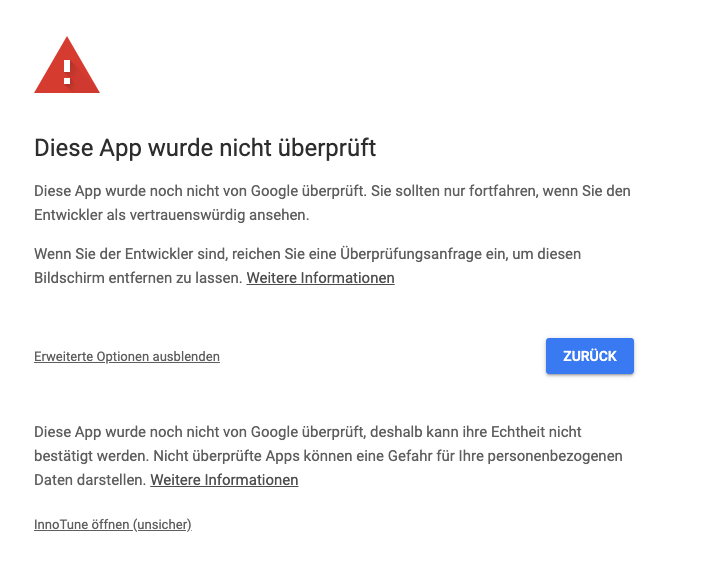Screen dimensions: 701x575
Task: Click the heading 'Diese App wurde nicht überprüft'
Action: 205,149
